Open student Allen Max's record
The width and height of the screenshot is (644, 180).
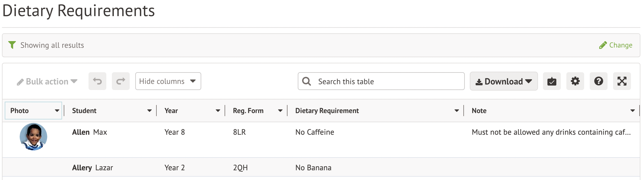click(89, 132)
